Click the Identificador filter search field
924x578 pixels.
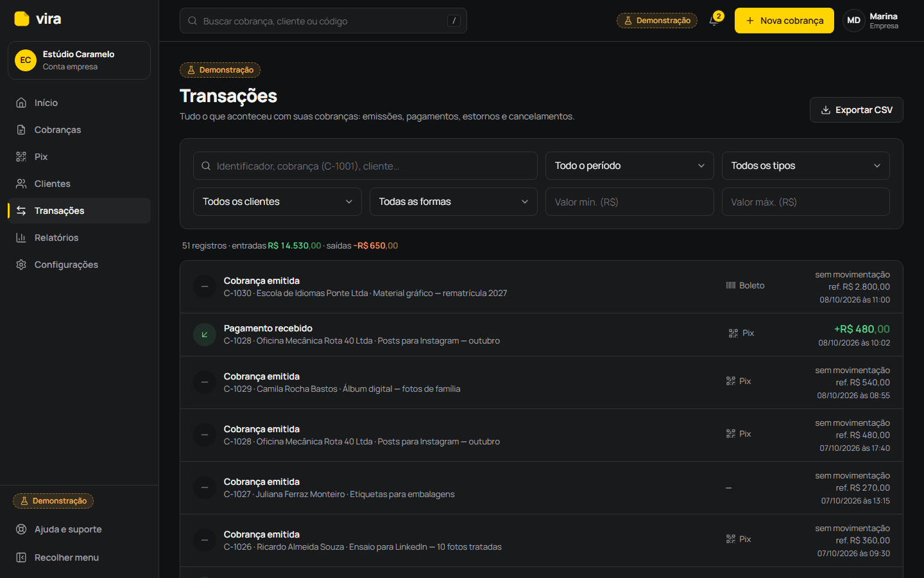pyautogui.click(x=365, y=166)
